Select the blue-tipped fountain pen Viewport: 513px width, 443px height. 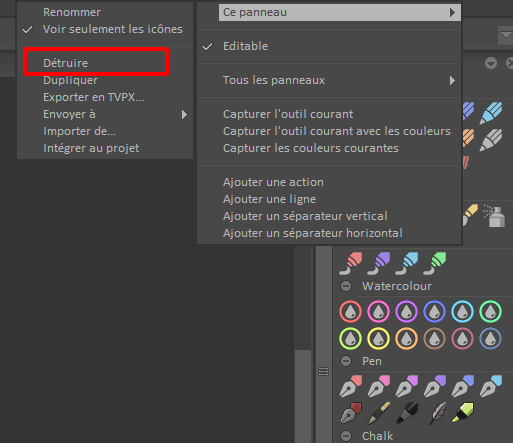pos(463,386)
